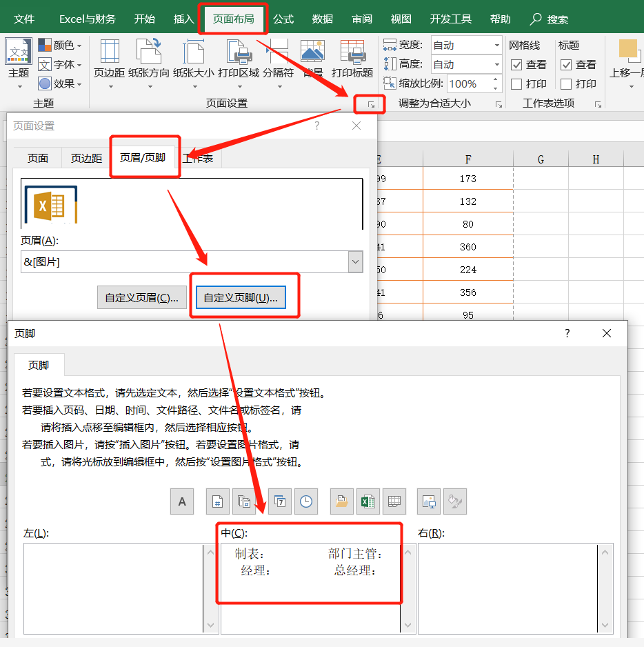
Task: Open Sheet Options dialog launcher
Action: pos(598,105)
